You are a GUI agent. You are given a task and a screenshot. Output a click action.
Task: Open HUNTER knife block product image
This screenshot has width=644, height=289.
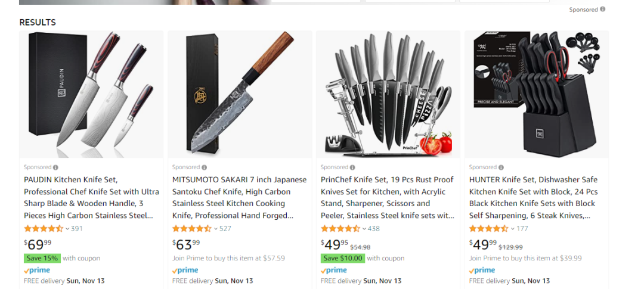click(536, 94)
